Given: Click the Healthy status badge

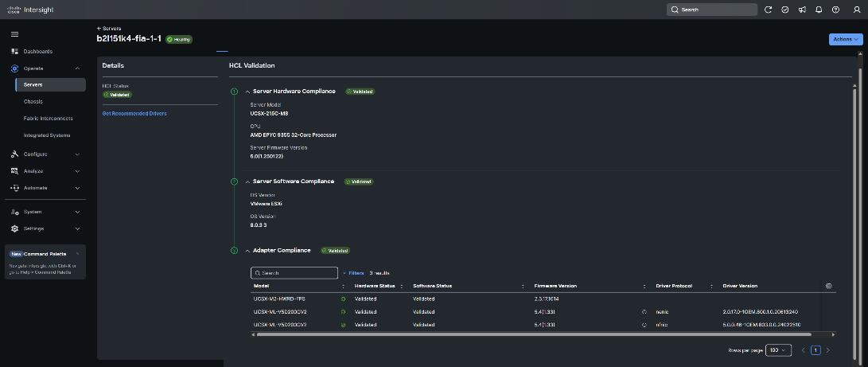Looking at the screenshot, I should [x=179, y=39].
